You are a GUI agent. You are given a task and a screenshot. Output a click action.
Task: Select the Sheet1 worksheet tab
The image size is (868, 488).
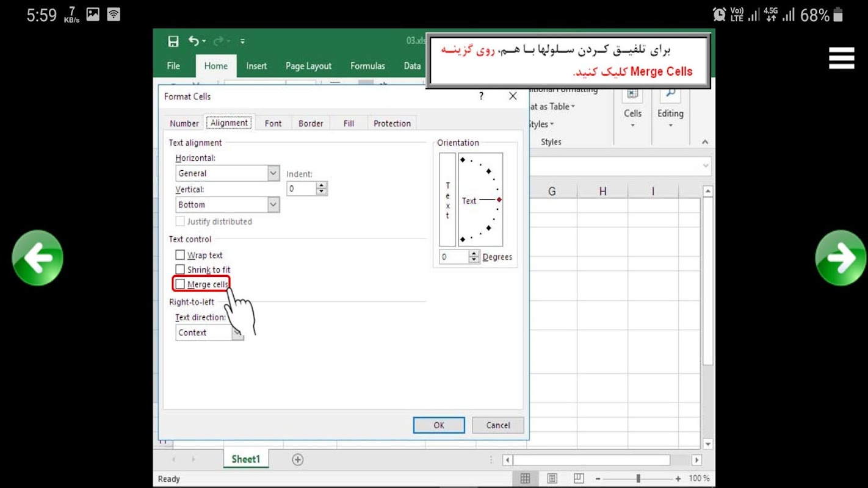click(245, 459)
